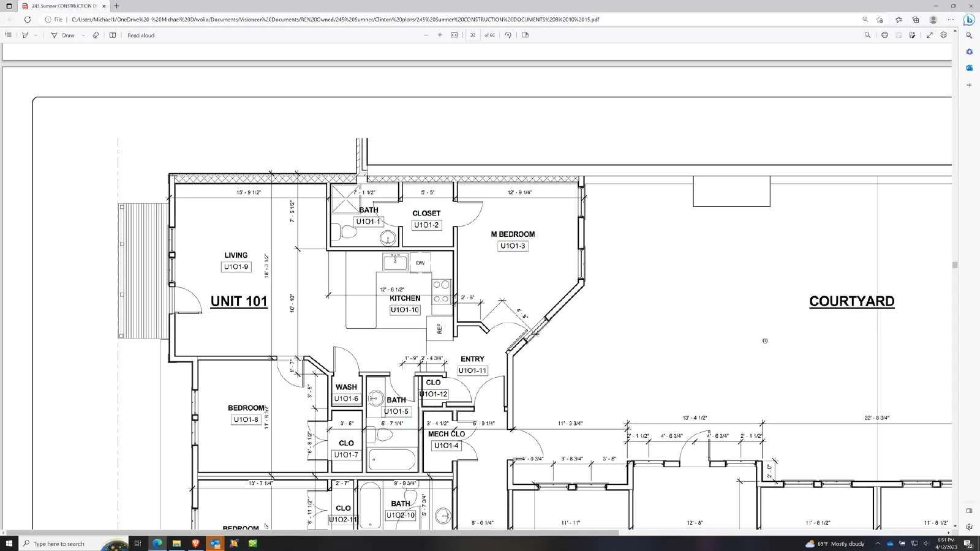Add a new sidebar app with plus
The width and height of the screenshot is (980, 551).
click(969, 85)
